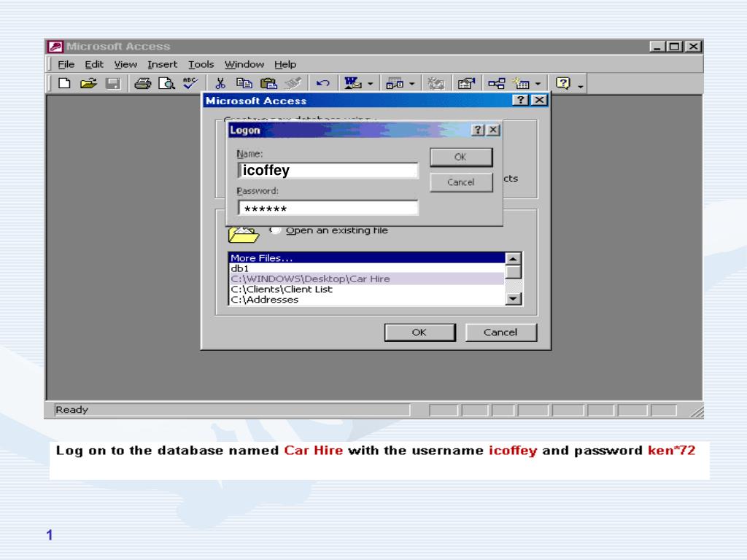Click the Paste clipboard icon

(268, 84)
